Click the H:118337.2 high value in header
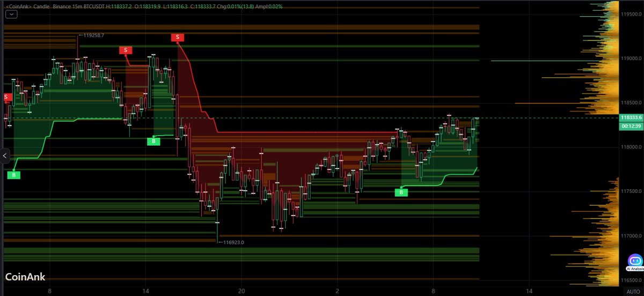This screenshot has height=296, width=644. pyautogui.click(x=120, y=6)
